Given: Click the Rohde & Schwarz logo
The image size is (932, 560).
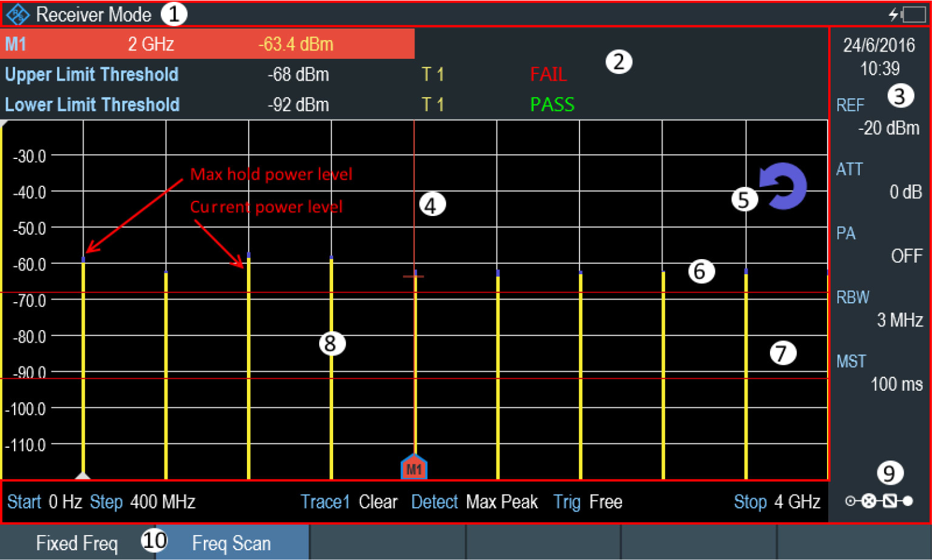Looking at the screenshot, I should click(19, 15).
